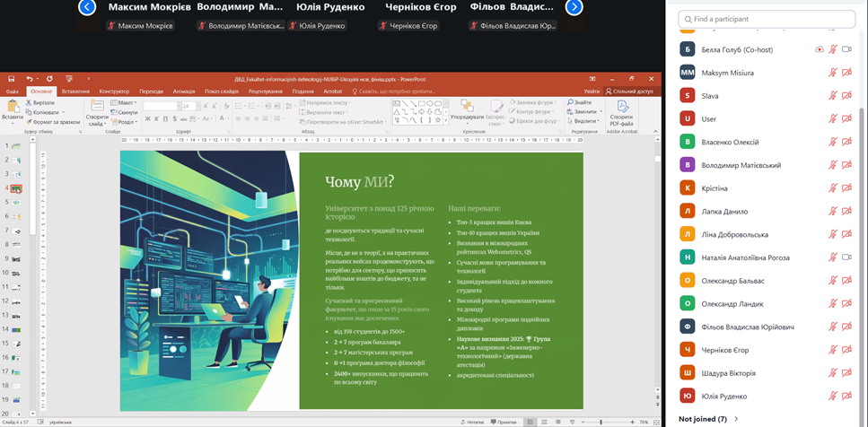Switch to the Вставлення ribbon tab
This screenshot has height=427, width=868.
pyautogui.click(x=75, y=91)
